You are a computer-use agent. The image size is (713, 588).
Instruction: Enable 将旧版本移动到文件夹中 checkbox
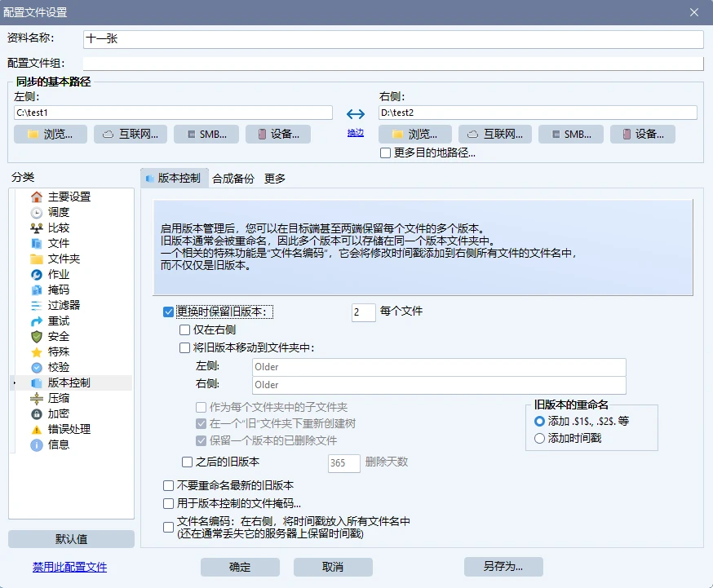(x=184, y=348)
